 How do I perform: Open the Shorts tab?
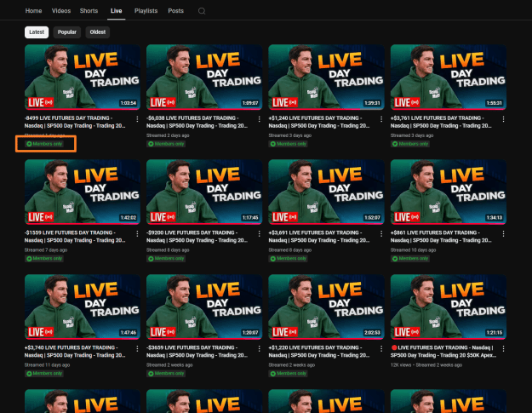pyautogui.click(x=89, y=11)
